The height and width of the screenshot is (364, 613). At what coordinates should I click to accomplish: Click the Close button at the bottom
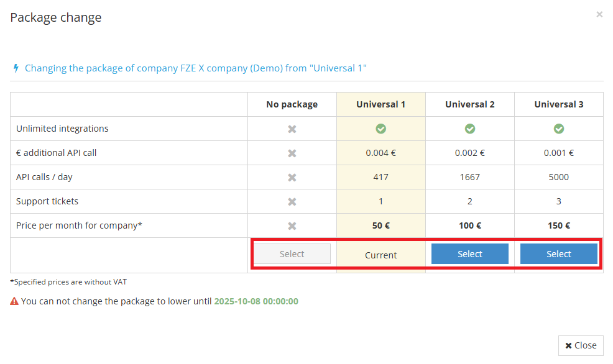tap(580, 345)
